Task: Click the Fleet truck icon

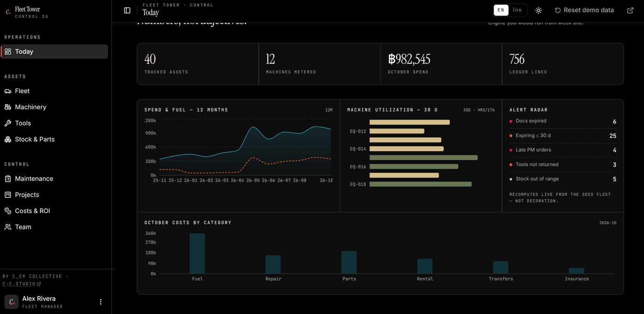Action: 8,91
